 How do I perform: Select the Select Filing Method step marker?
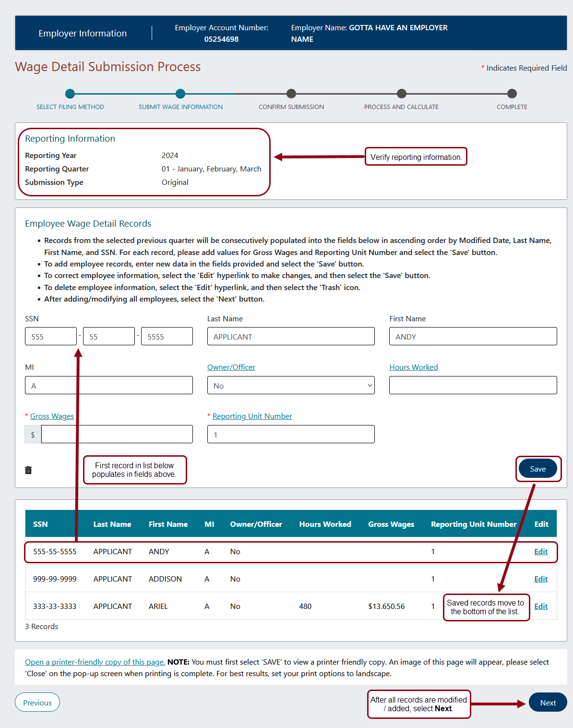tap(70, 94)
